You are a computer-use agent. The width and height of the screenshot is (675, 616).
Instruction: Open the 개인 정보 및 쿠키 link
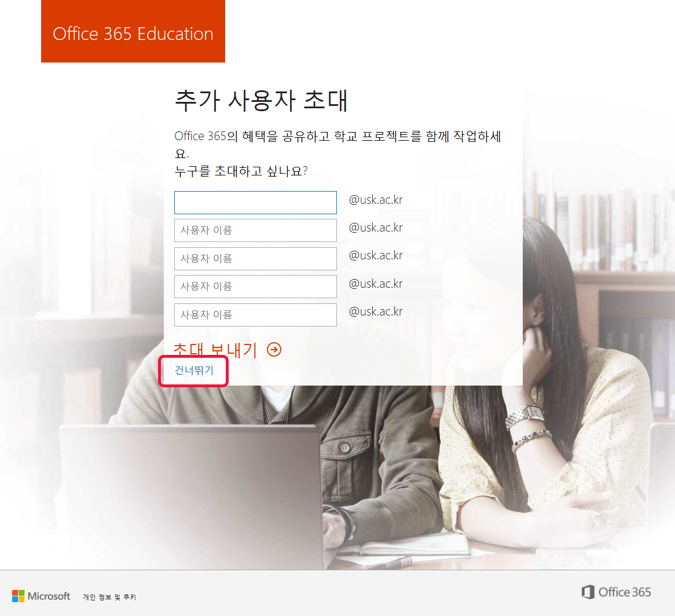pyautogui.click(x=109, y=597)
